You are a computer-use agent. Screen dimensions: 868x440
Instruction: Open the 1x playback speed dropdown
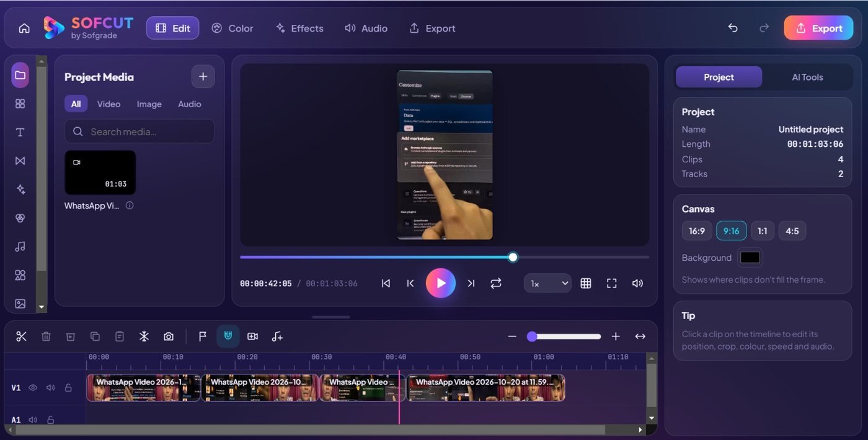(x=547, y=283)
